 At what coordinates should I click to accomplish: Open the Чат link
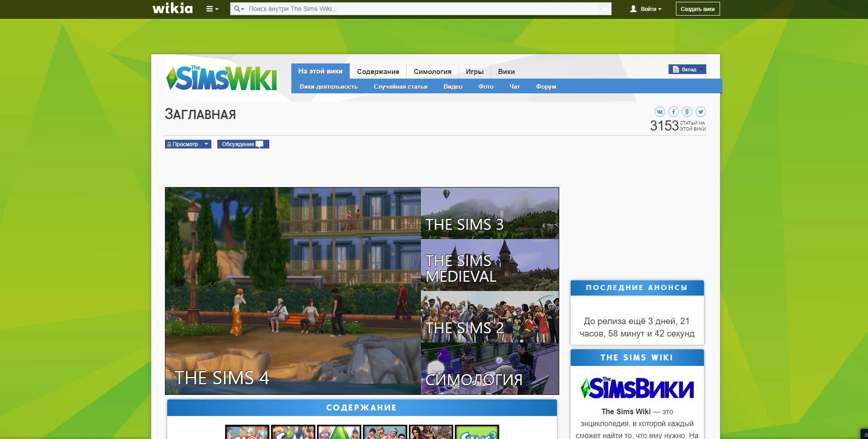[515, 86]
